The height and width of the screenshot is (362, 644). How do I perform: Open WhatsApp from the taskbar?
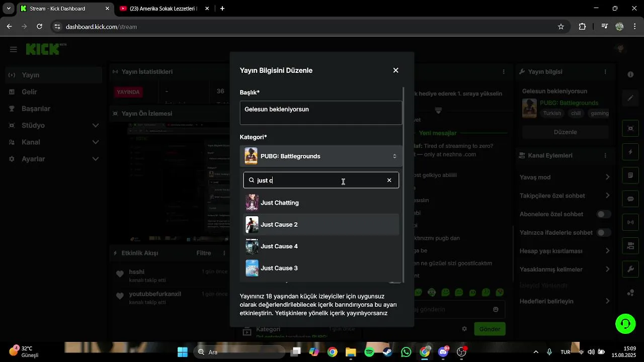tap(406, 352)
